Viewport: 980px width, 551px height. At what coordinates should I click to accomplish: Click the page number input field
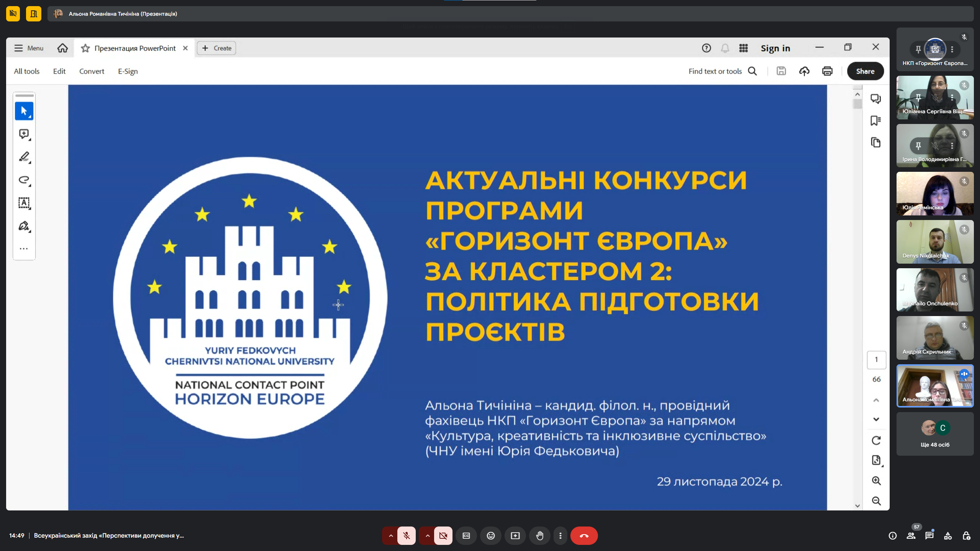876,359
